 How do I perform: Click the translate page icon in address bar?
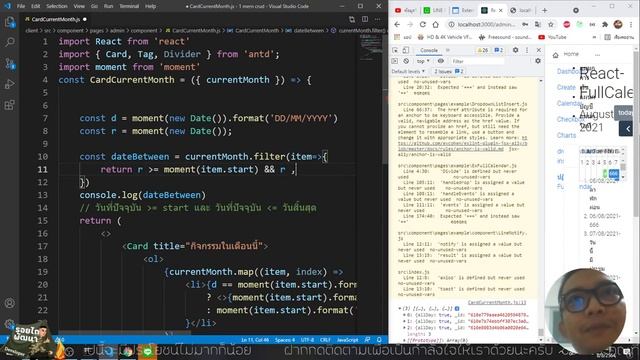coord(538,24)
